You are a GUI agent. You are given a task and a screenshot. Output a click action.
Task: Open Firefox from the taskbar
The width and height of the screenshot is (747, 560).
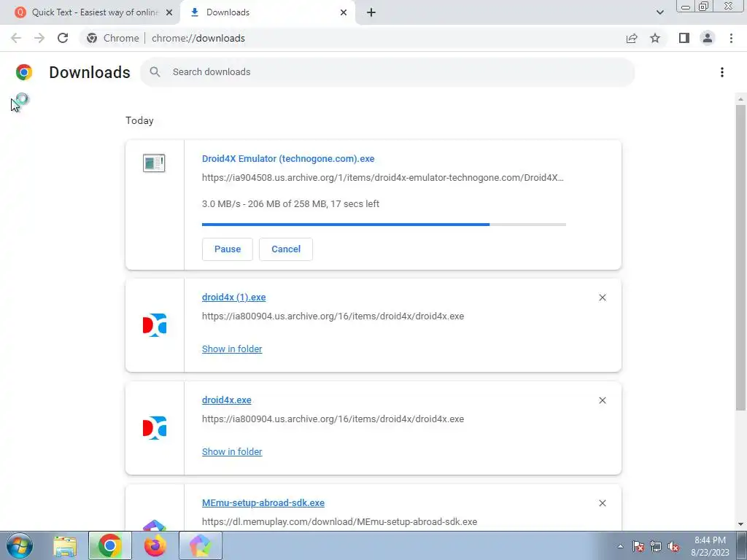[x=155, y=545]
